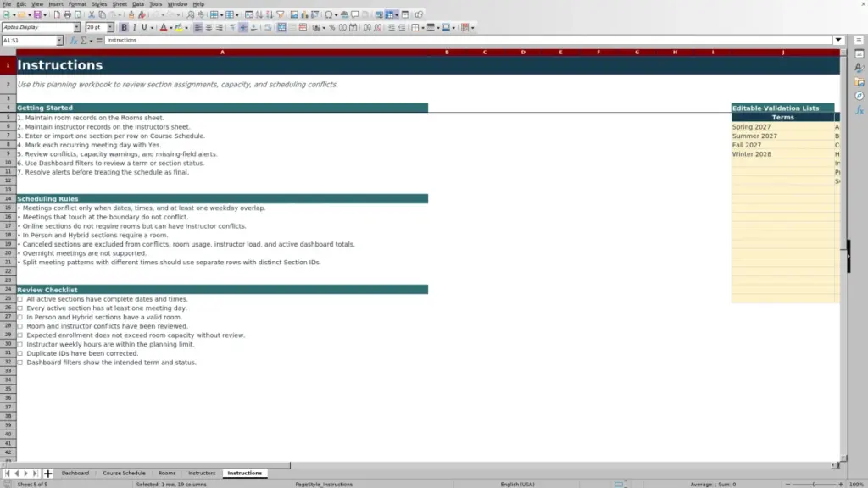Click English (USA) language in status bar
The height and width of the screenshot is (488, 868).
pyautogui.click(x=518, y=485)
